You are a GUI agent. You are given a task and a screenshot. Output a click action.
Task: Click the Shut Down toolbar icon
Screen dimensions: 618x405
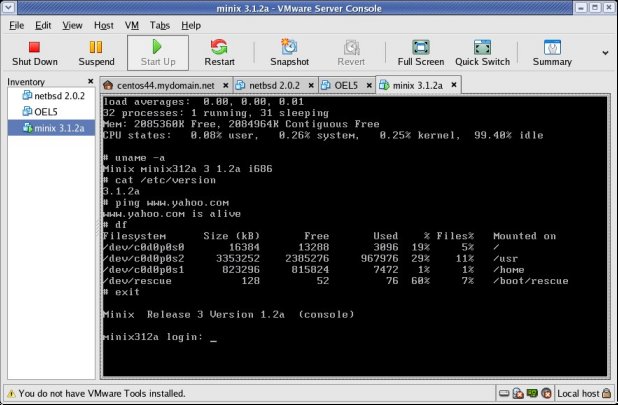(x=34, y=47)
